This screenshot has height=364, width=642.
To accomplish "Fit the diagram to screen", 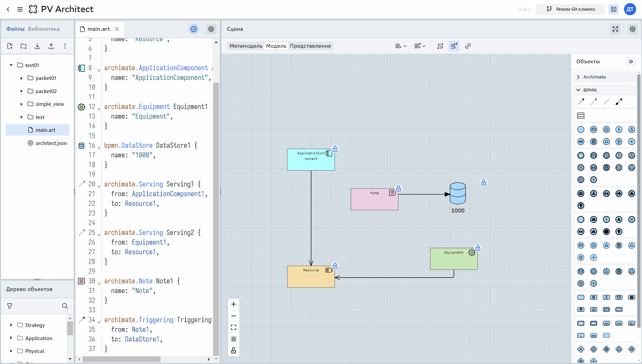I will [234, 327].
